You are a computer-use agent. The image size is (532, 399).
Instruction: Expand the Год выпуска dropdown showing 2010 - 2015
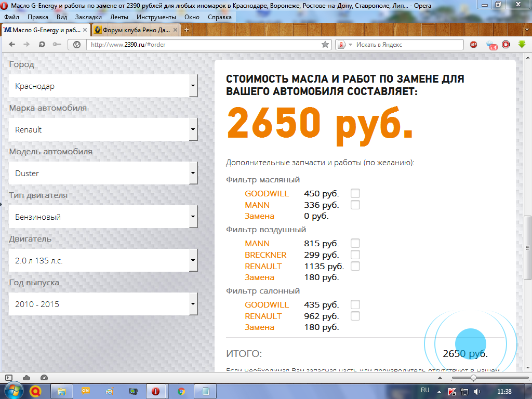pyautogui.click(x=103, y=304)
